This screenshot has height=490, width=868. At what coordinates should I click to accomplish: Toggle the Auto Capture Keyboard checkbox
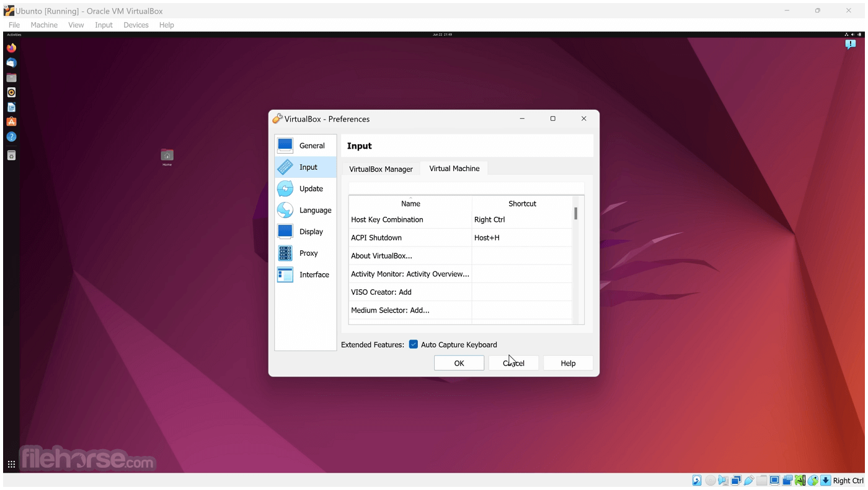coord(414,344)
